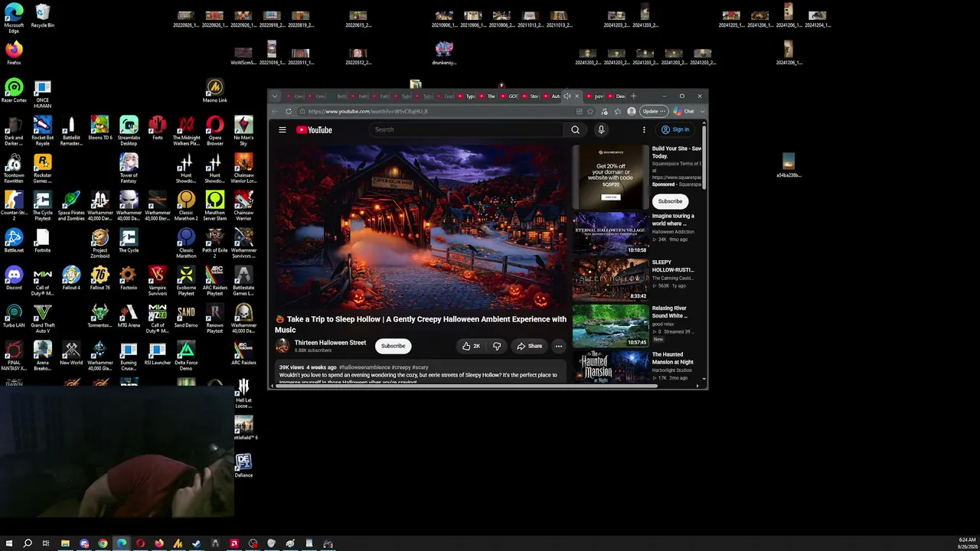The width and height of the screenshot is (980, 551).
Task: Open Fallout 76 desktop shortcut
Action: click(x=100, y=278)
